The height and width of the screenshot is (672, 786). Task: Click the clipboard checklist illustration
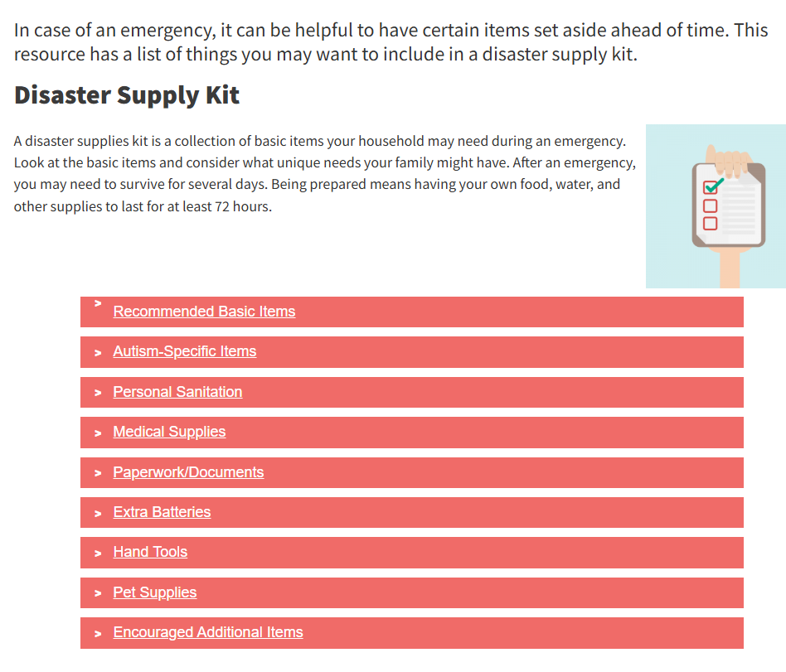click(x=716, y=206)
